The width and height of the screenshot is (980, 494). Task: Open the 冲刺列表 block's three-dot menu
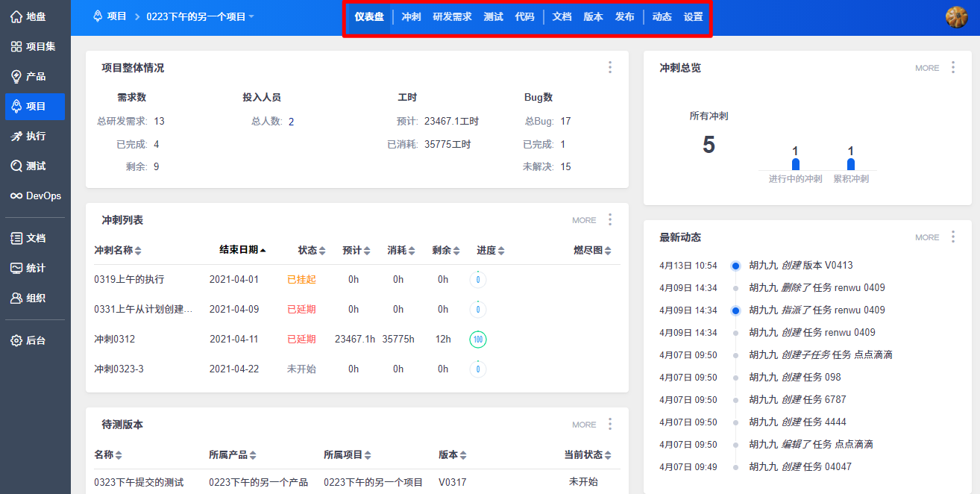(609, 219)
